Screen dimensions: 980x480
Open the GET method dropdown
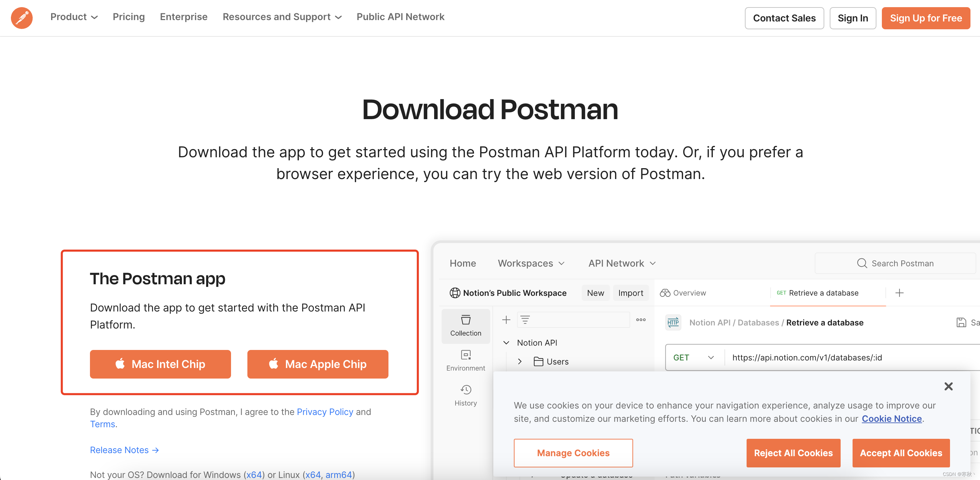[694, 357]
